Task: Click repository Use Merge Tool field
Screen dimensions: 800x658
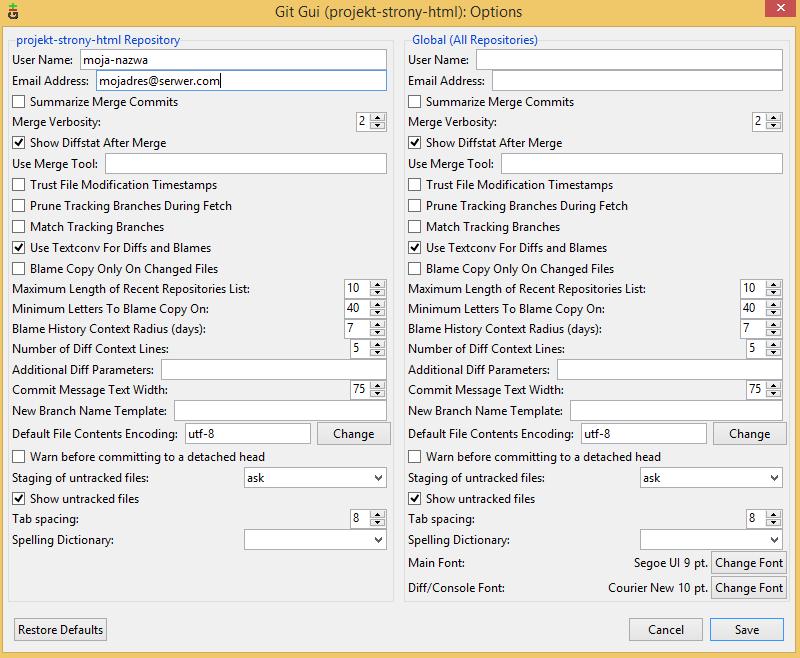Action: point(246,164)
